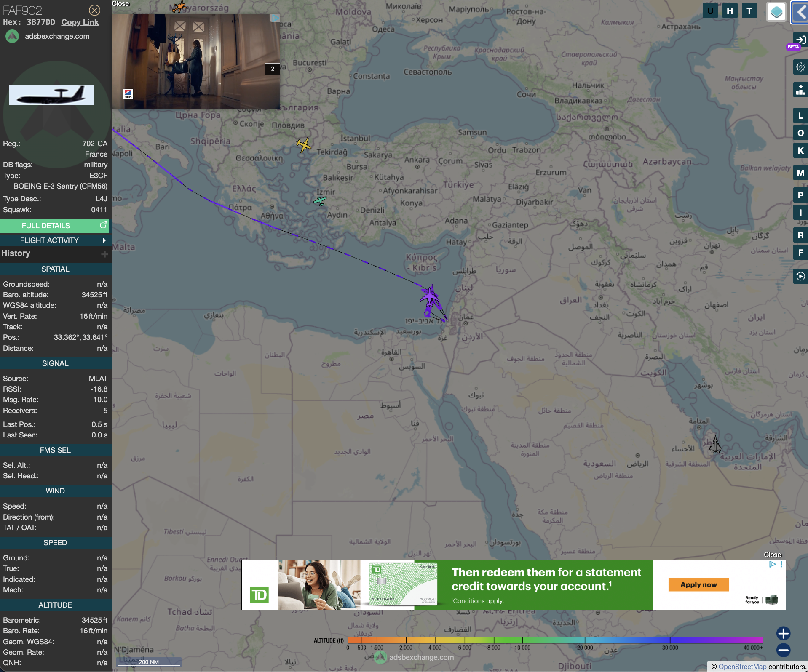Toggle the T tracks button

[x=749, y=11]
